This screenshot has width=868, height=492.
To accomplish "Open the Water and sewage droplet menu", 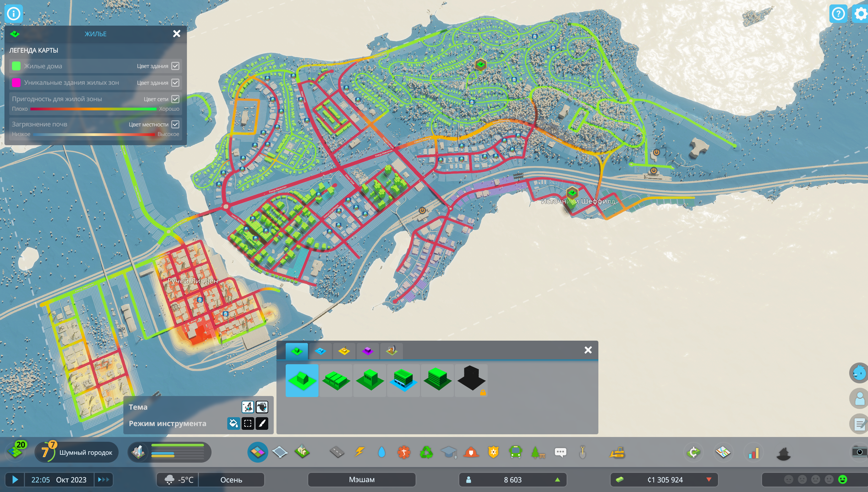I will pos(382,452).
